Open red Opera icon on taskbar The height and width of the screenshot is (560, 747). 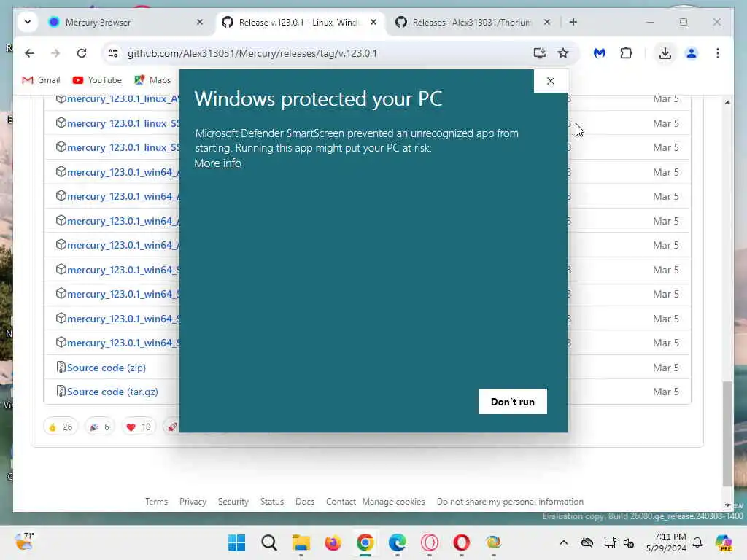[x=461, y=542]
